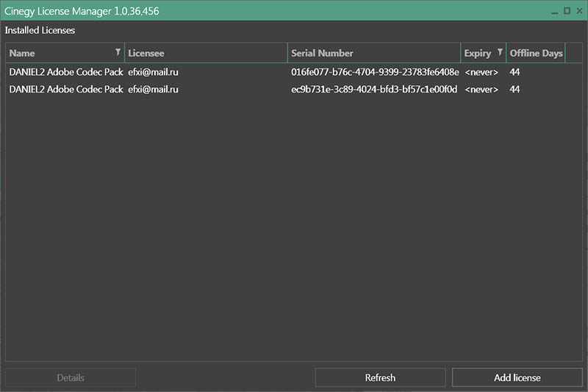The width and height of the screenshot is (588, 392).
Task: Select serial ec9b731e-3c89-4024-bfd3-bf57c1e00f0d
Action: 374,89
